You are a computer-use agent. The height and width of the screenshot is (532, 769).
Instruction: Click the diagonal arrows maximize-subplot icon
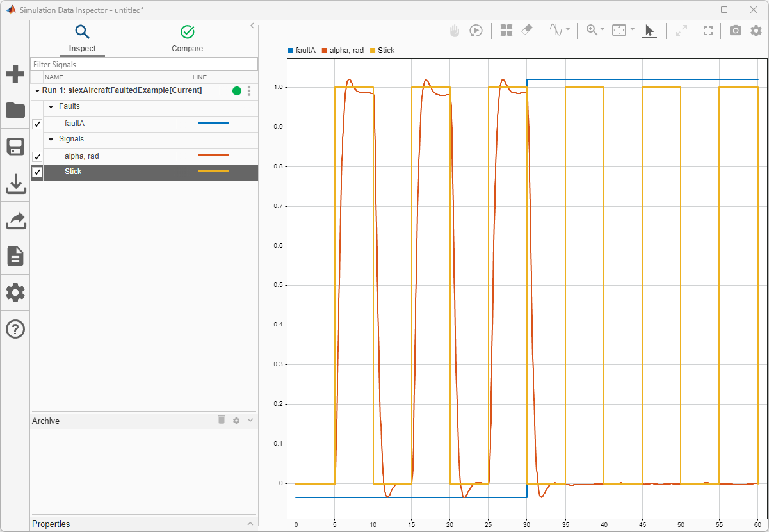click(681, 30)
